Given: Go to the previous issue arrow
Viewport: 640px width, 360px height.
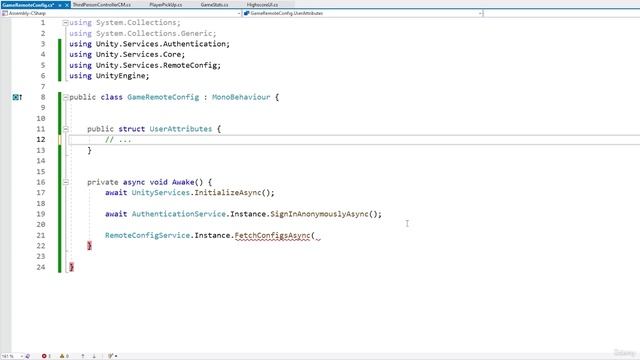Looking at the screenshot, I should pos(83,356).
